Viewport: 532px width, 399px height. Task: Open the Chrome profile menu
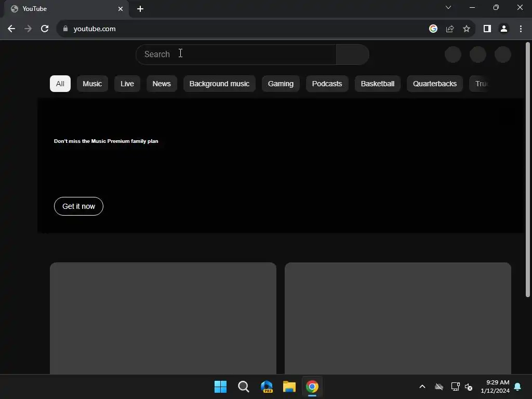[504, 29]
